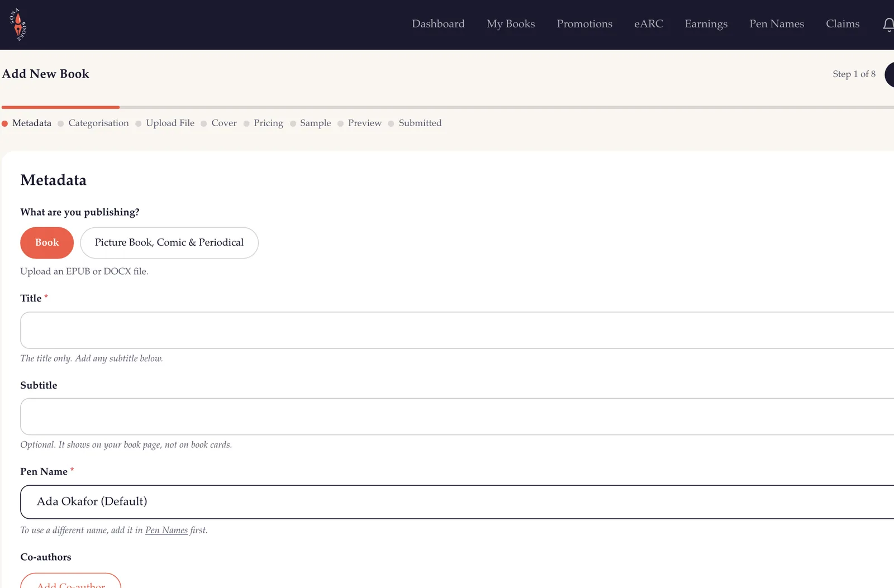Click the 'What are you publishing?' label
This screenshot has height=588, width=894.
80,212
